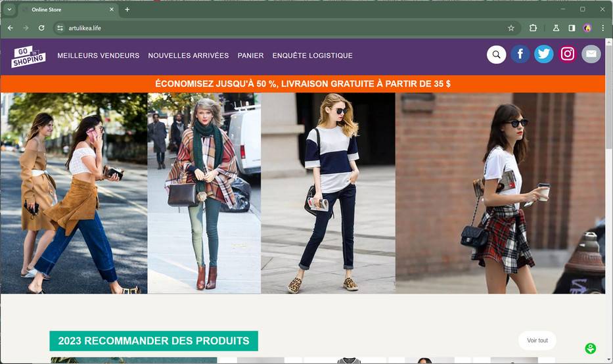Open the site search icon
The width and height of the screenshot is (613, 364).
pyautogui.click(x=496, y=55)
